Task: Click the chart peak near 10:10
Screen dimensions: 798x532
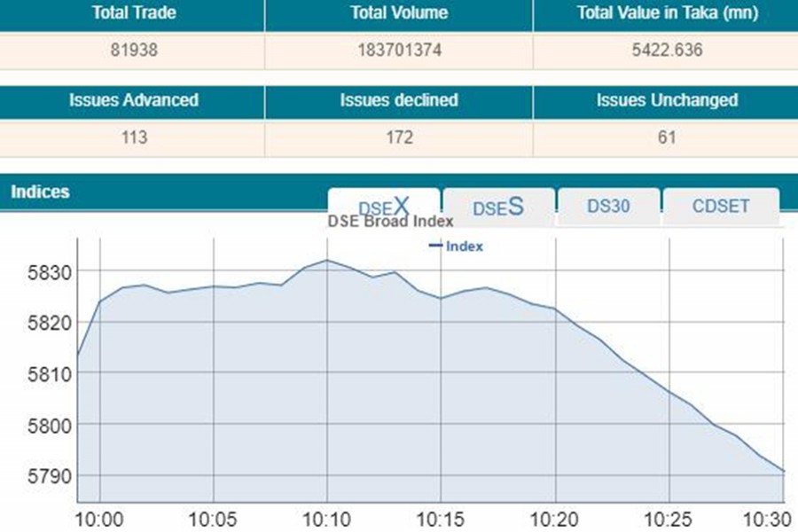Action: pyautogui.click(x=329, y=260)
